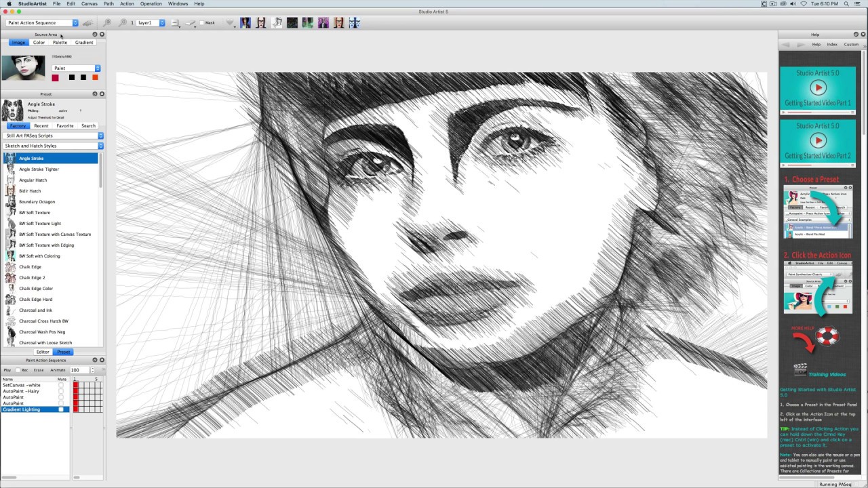Viewport: 868px width, 488px height.
Task: Click the Play button in PASeq
Action: click(7, 370)
